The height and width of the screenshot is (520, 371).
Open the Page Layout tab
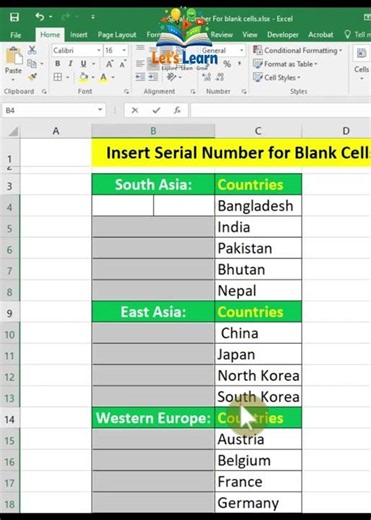tap(117, 35)
